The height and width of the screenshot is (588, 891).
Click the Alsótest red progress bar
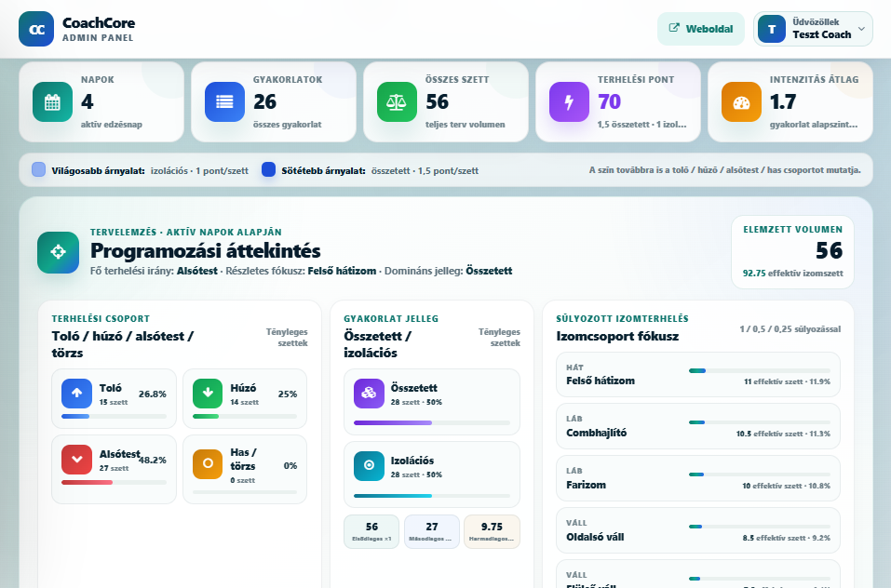pos(115,483)
